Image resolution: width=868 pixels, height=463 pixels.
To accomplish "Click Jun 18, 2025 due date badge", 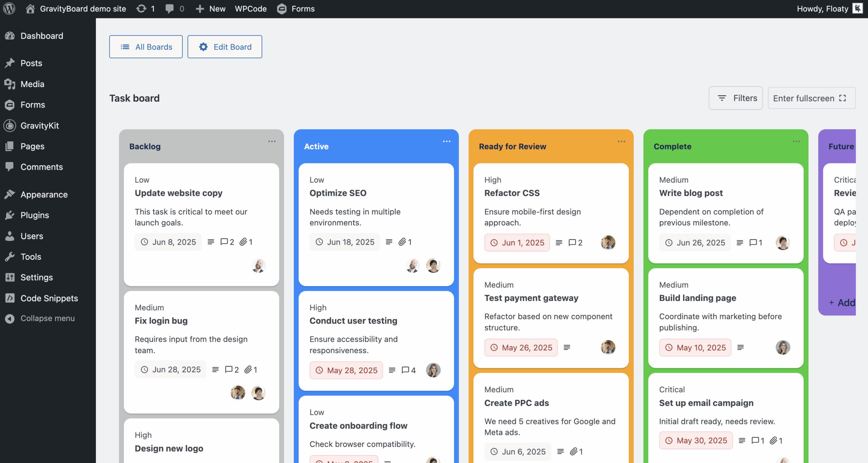I will [x=345, y=242].
